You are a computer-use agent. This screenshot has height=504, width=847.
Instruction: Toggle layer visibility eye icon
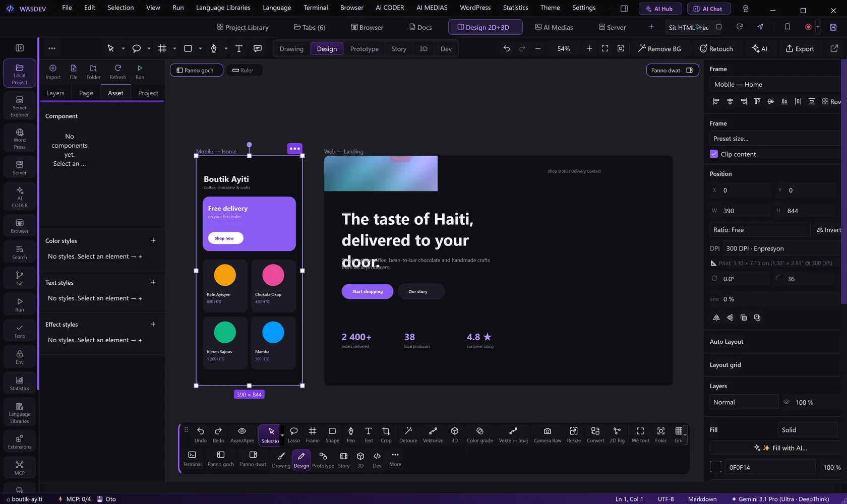(786, 402)
